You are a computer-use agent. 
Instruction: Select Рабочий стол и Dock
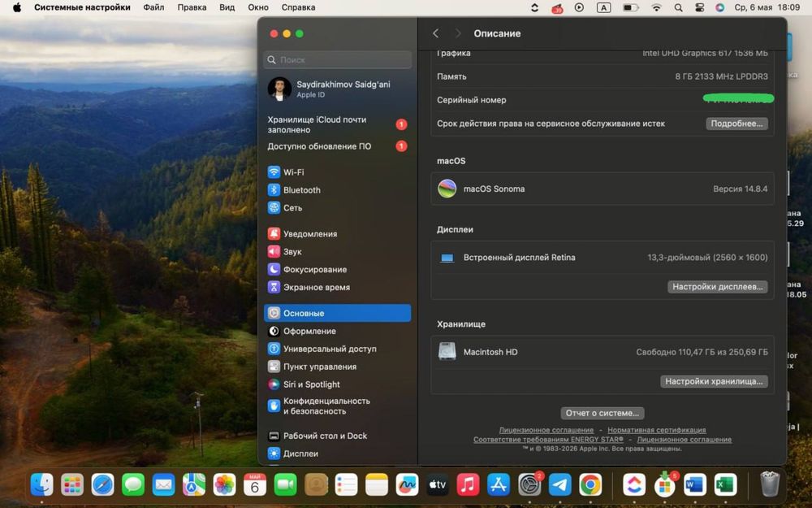[337, 436]
